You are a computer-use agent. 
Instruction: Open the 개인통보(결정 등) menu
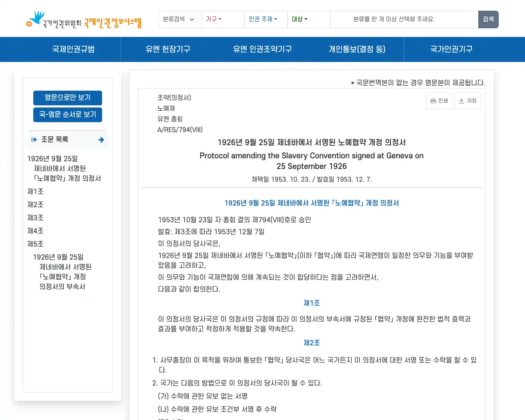(357, 49)
